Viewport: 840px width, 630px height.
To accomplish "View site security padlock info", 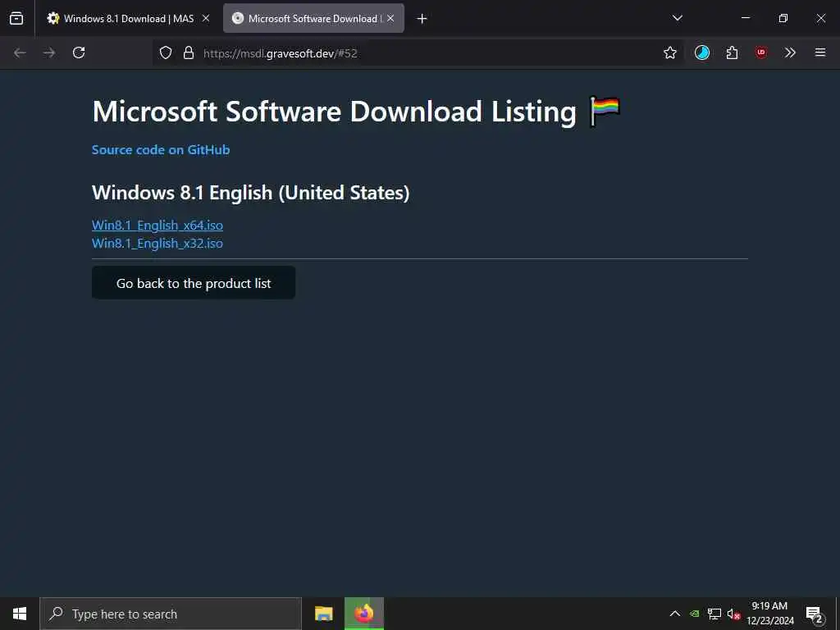I will [x=188, y=52].
